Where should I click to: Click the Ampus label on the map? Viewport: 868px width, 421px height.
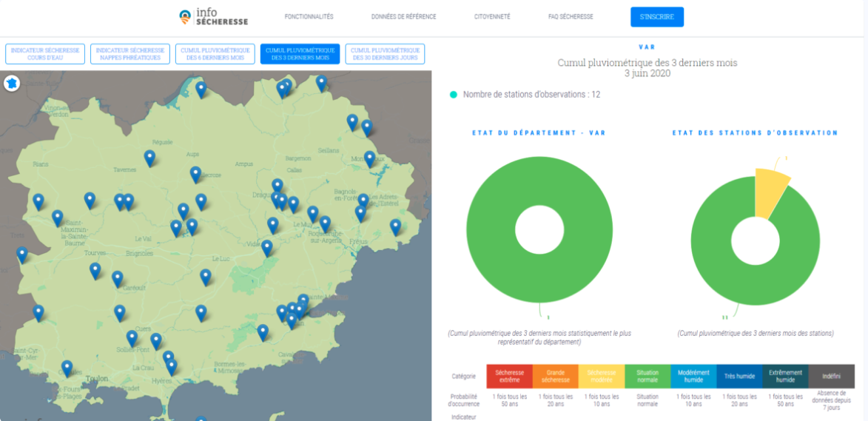[x=244, y=164]
